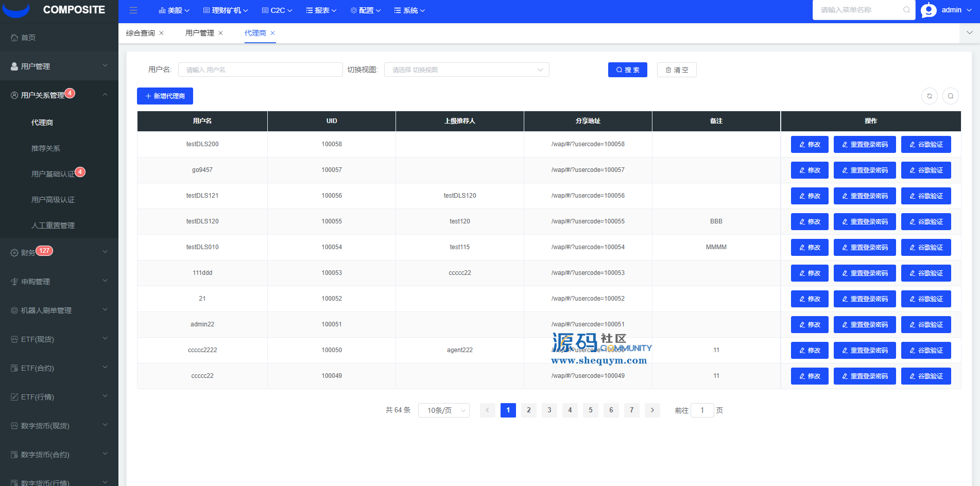The height and width of the screenshot is (486, 980).
Task: Open the 系统 top menu
Action: [410, 10]
